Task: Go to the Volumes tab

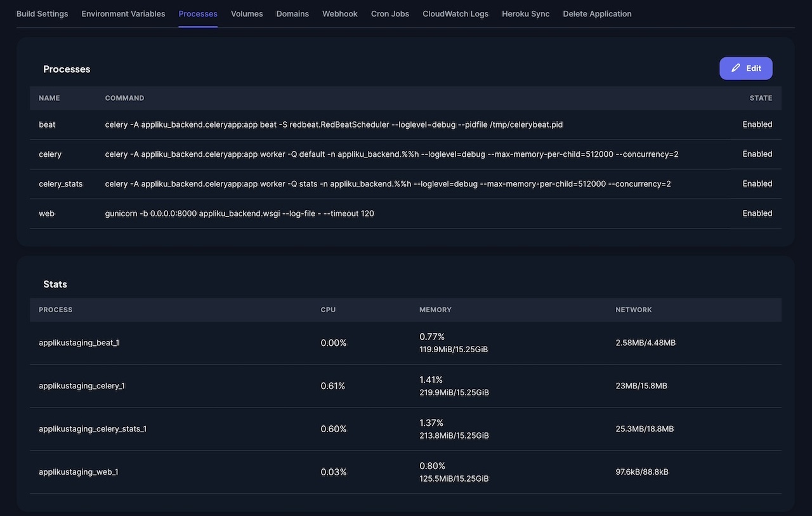Action: [247, 13]
